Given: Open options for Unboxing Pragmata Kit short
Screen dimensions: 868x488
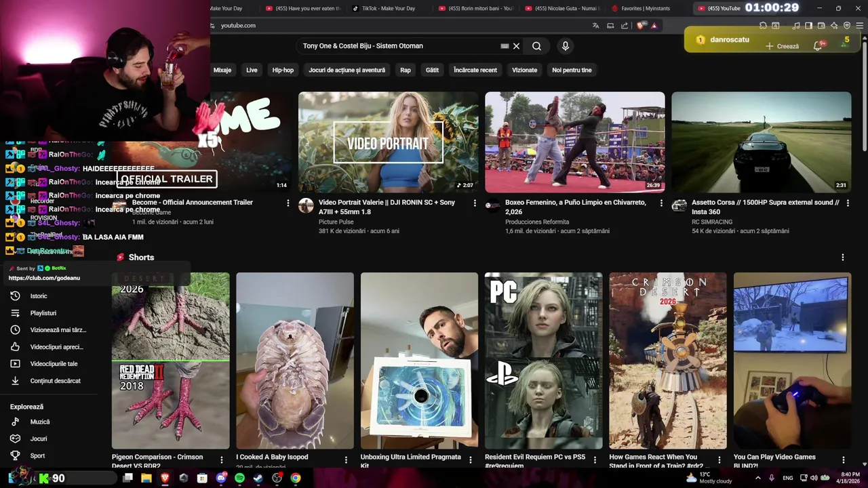Looking at the screenshot, I should [x=471, y=460].
